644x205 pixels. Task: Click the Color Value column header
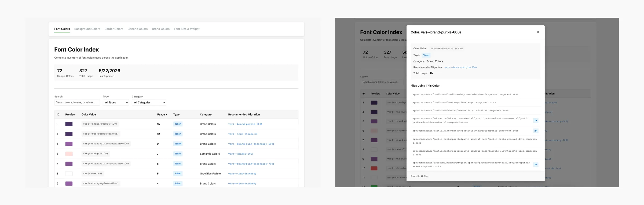89,114
